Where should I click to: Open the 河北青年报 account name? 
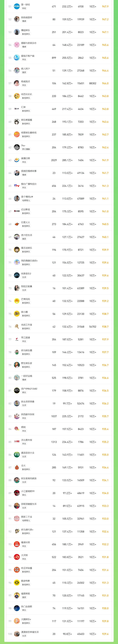point(26,440)
